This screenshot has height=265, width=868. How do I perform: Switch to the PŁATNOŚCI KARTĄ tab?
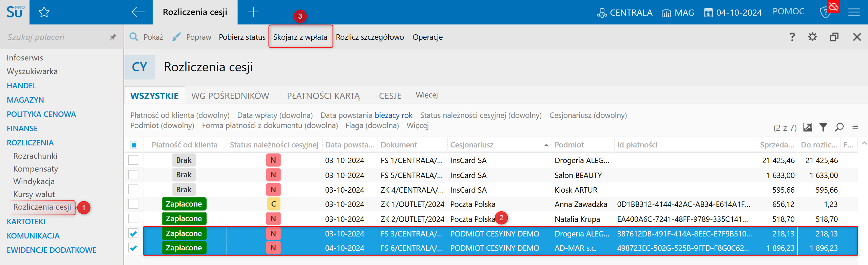(323, 96)
